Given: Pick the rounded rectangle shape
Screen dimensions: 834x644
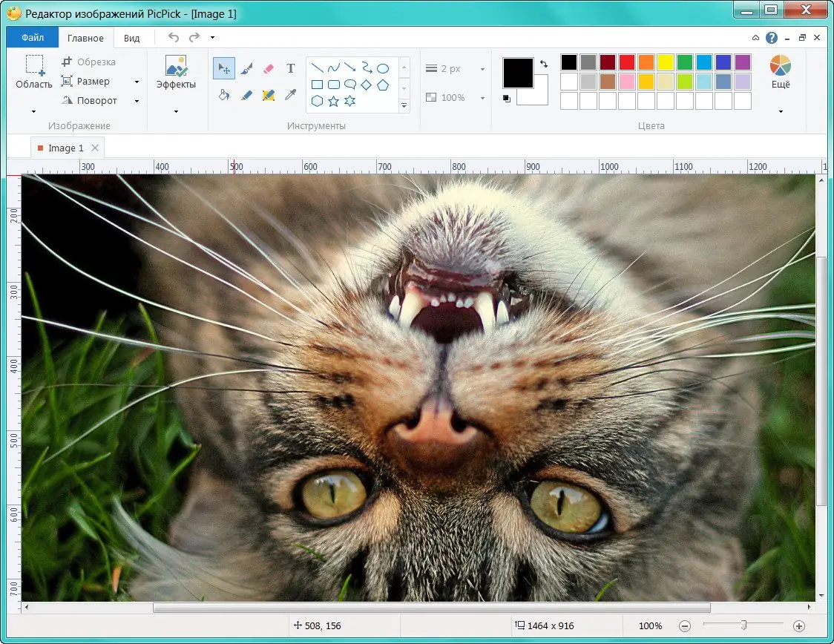Looking at the screenshot, I should pos(333,85).
